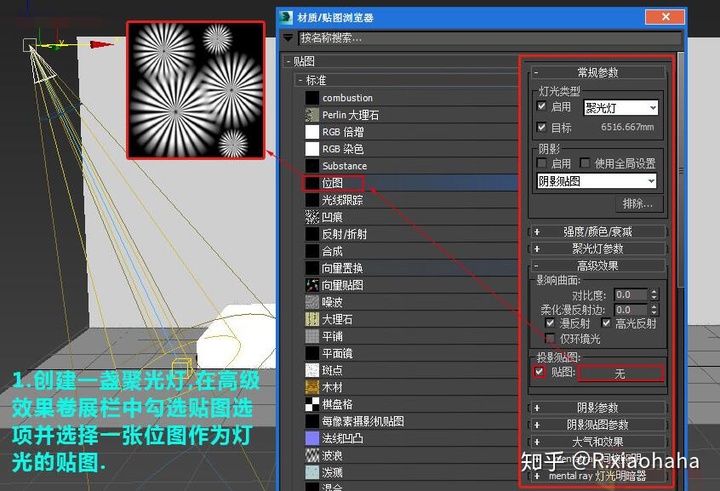Select the 大理石 map icon
The height and width of the screenshot is (491, 720).
click(x=312, y=319)
